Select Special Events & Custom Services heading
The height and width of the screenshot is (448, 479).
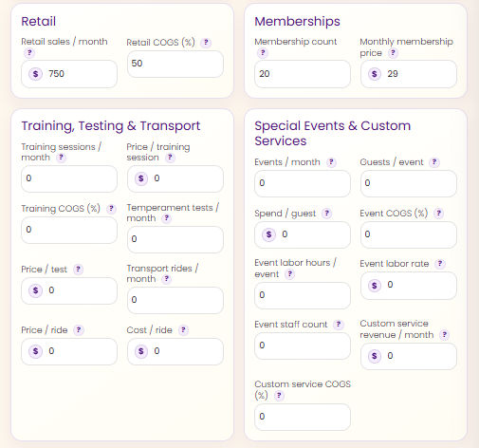pyautogui.click(x=333, y=133)
